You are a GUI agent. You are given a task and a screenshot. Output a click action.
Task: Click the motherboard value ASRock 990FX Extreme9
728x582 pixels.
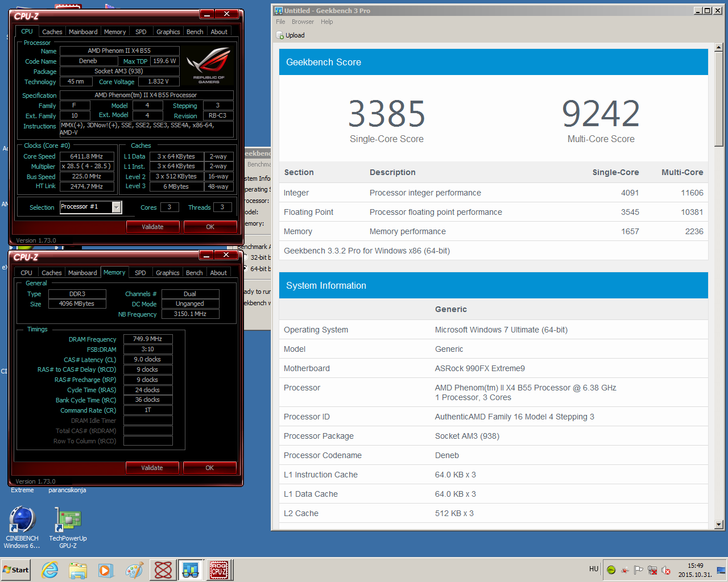tap(480, 368)
